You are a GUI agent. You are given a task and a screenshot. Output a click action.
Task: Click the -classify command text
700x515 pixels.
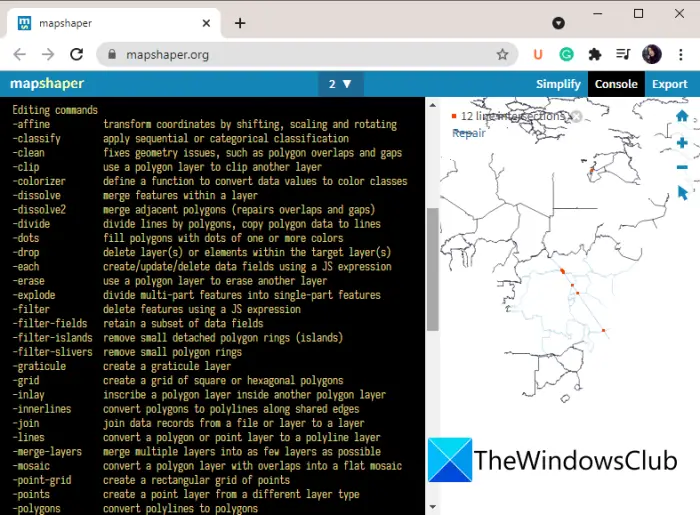37,138
